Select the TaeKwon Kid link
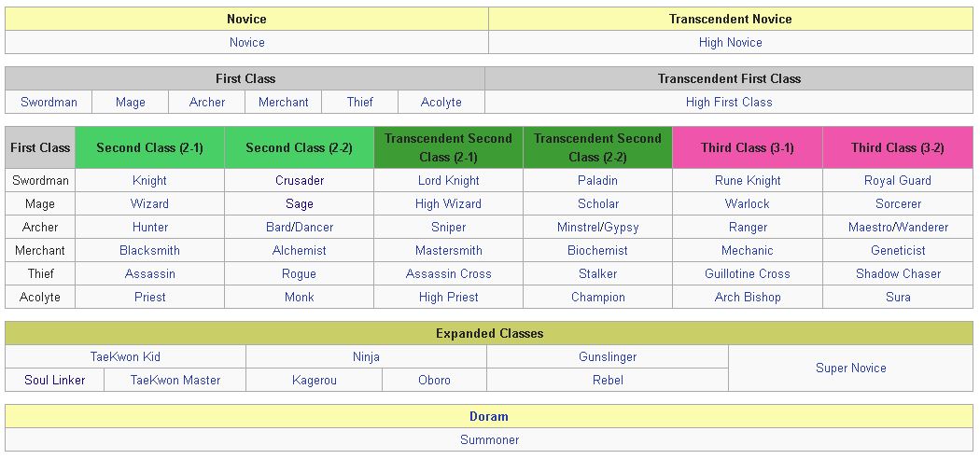 click(x=125, y=356)
